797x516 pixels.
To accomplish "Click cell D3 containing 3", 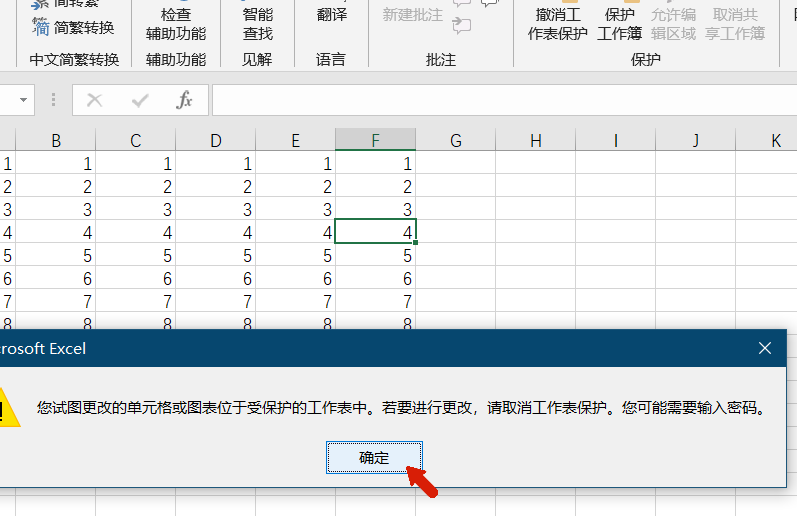I will coord(216,209).
